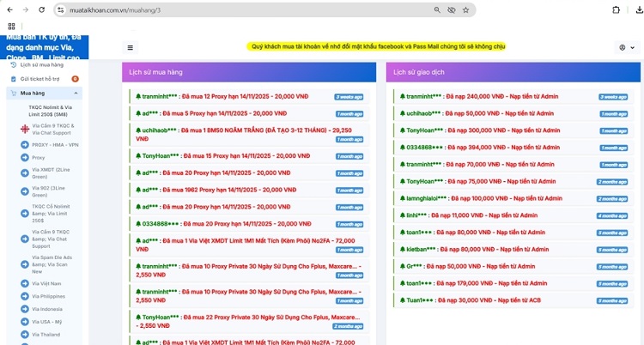This screenshot has height=345, width=644.
Task: Select TonyHoan*** Đã mua 15 Proxy entry
Action: click(x=249, y=156)
